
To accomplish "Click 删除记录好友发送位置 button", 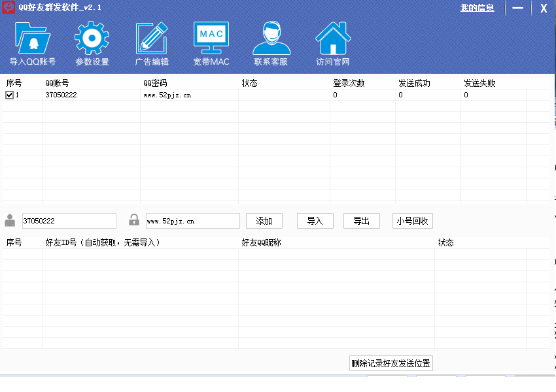I will coord(391,363).
